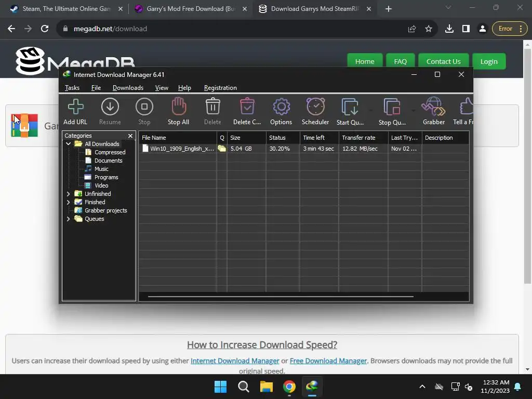Select the Documents category
This screenshot has width=532, height=399.
pyautogui.click(x=103, y=161)
